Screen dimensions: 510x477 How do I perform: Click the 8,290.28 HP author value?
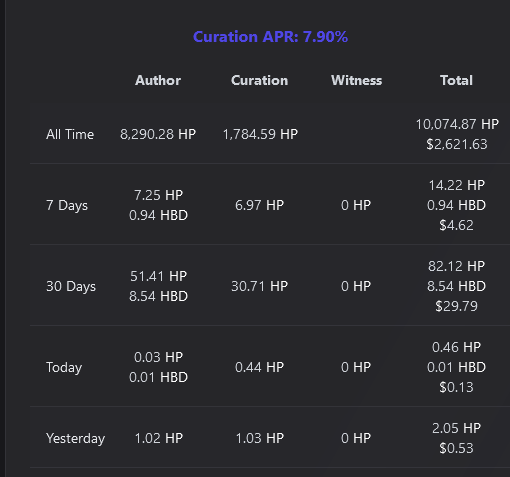pyautogui.click(x=158, y=134)
